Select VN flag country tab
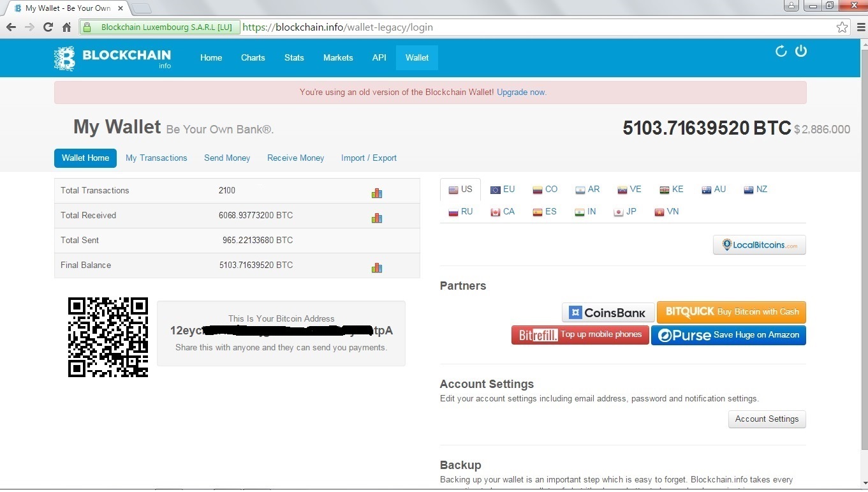Viewport: 868px width, 492px height. (x=666, y=212)
